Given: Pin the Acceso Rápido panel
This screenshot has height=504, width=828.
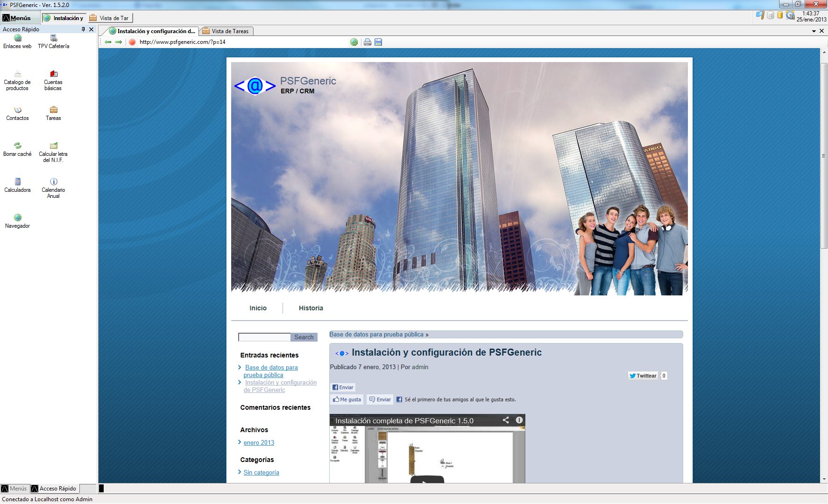Looking at the screenshot, I should (83, 29).
